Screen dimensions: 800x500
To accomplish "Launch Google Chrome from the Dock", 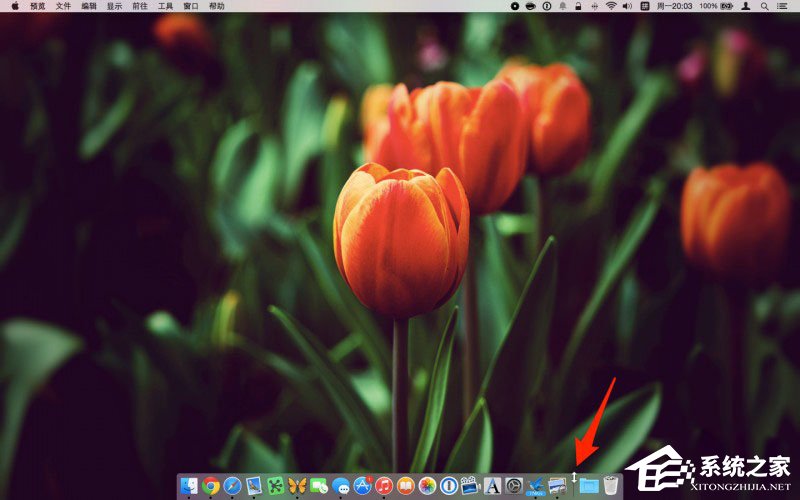I will tap(211, 486).
